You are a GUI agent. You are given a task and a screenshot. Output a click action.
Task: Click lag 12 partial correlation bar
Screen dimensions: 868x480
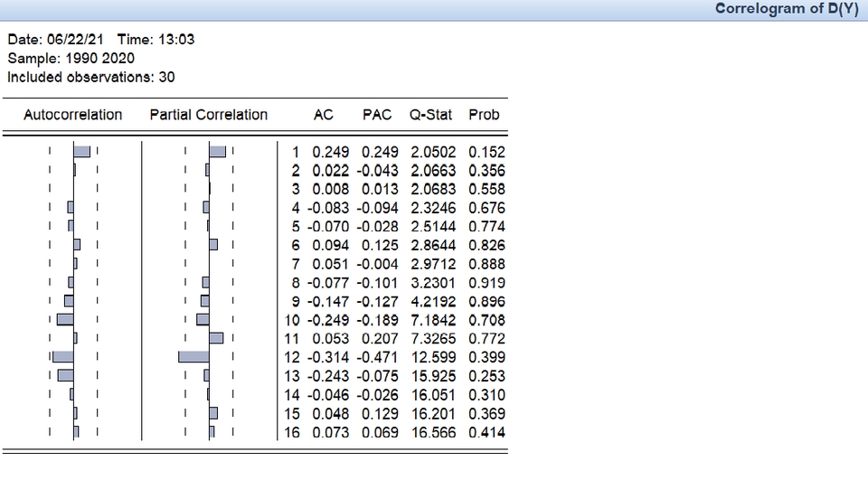coord(193,357)
